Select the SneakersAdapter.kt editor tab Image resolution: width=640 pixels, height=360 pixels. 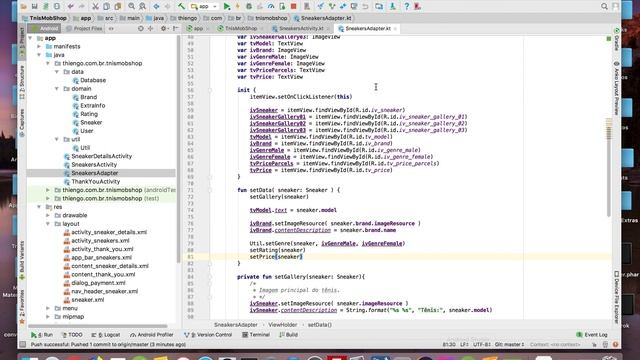(x=367, y=29)
